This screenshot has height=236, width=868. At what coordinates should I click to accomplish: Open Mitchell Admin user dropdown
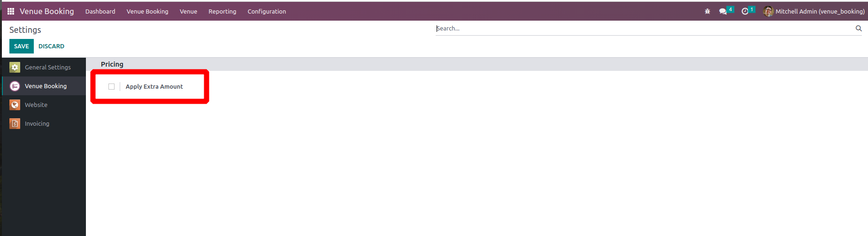coord(814,11)
